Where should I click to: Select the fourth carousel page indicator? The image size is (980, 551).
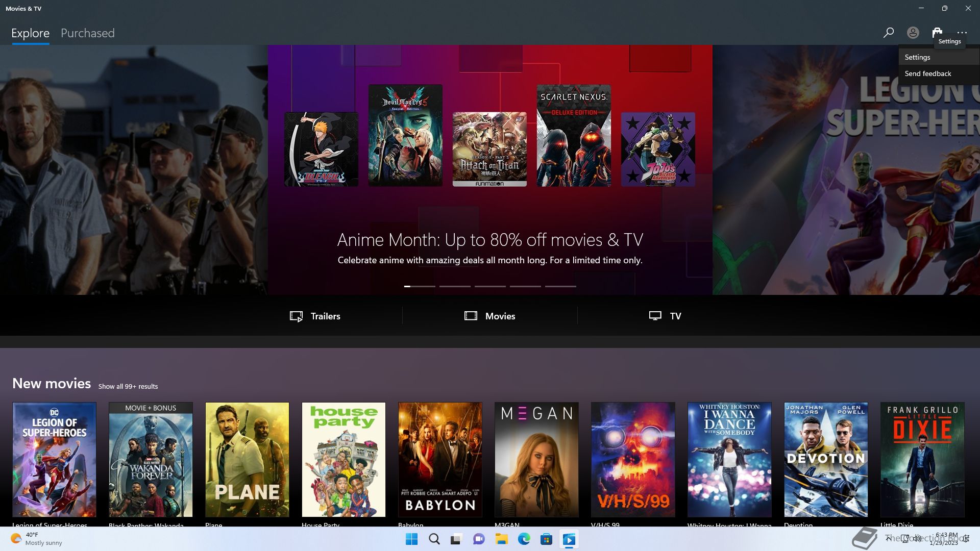click(x=525, y=286)
